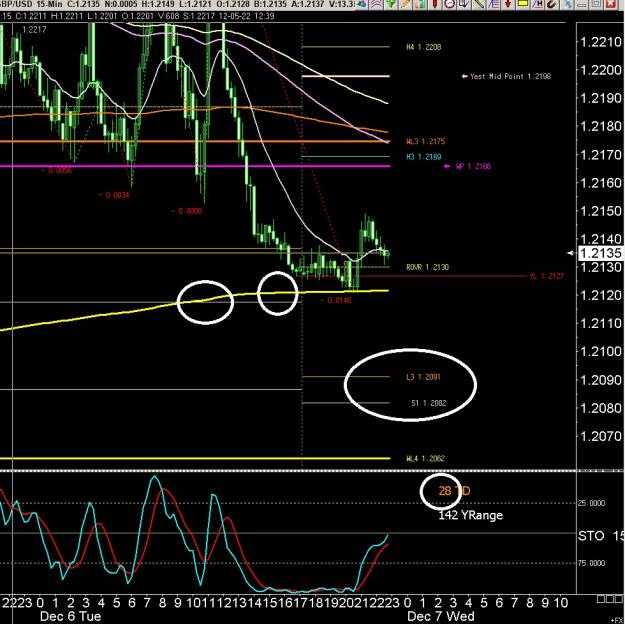Image resolution: width=625 pixels, height=624 pixels.
Task: Click the +FX corner icon
Action: point(616,620)
